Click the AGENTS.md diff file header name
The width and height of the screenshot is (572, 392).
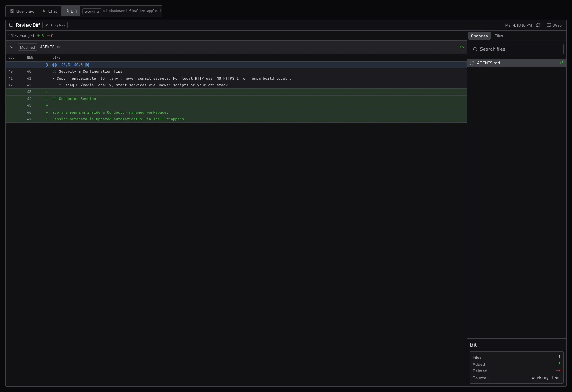51,47
